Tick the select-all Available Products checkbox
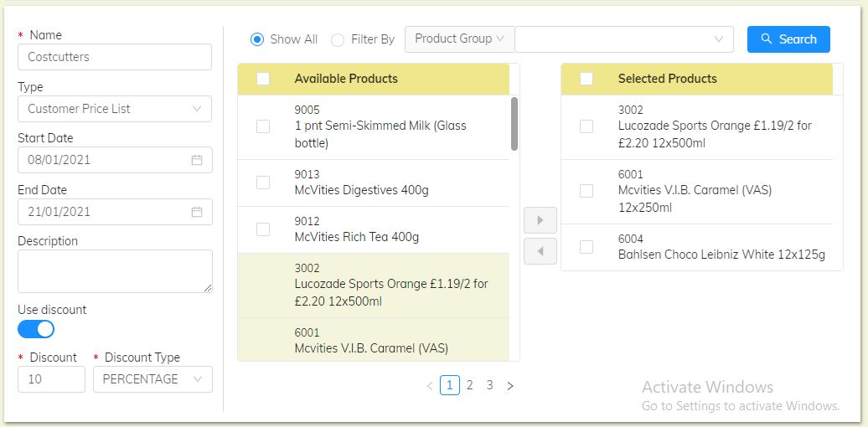This screenshot has width=868, height=427. (263, 79)
